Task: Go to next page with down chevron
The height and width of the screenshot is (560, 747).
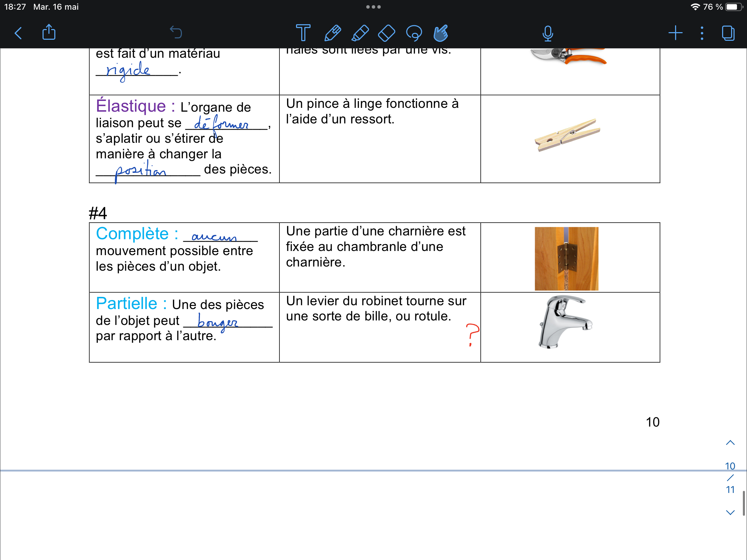Action: pyautogui.click(x=730, y=512)
